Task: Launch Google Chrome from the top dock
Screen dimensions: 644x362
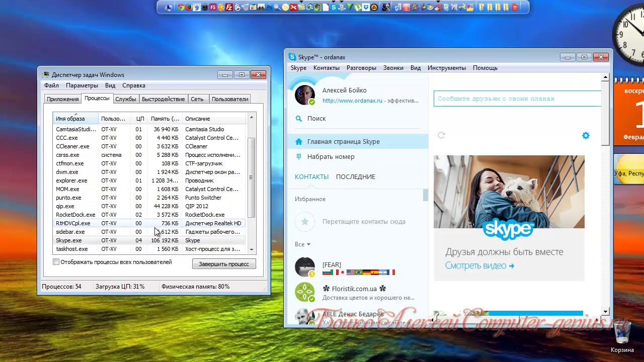Action: coord(181,7)
